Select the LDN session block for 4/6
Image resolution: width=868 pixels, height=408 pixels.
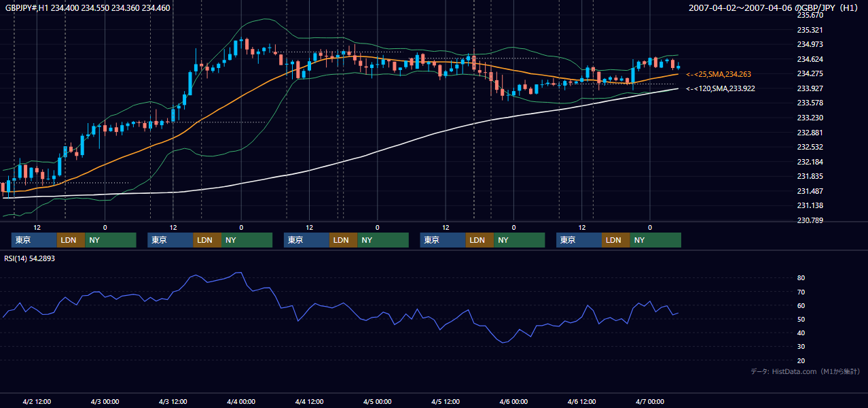(x=615, y=240)
